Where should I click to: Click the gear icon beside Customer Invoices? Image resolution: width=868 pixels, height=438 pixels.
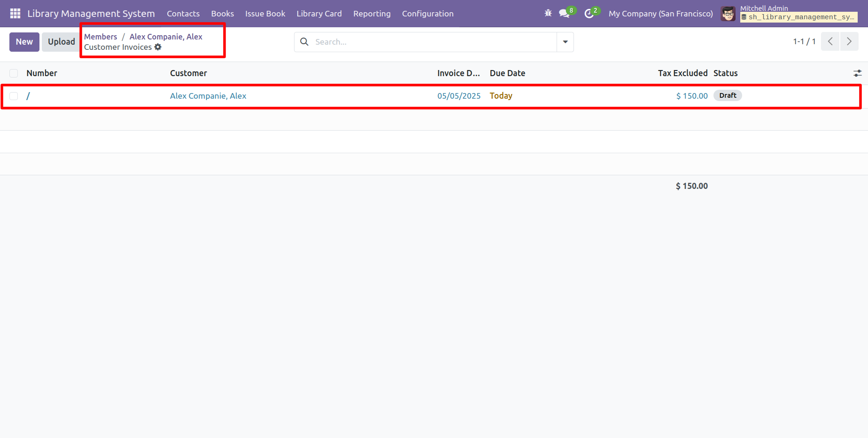point(158,47)
